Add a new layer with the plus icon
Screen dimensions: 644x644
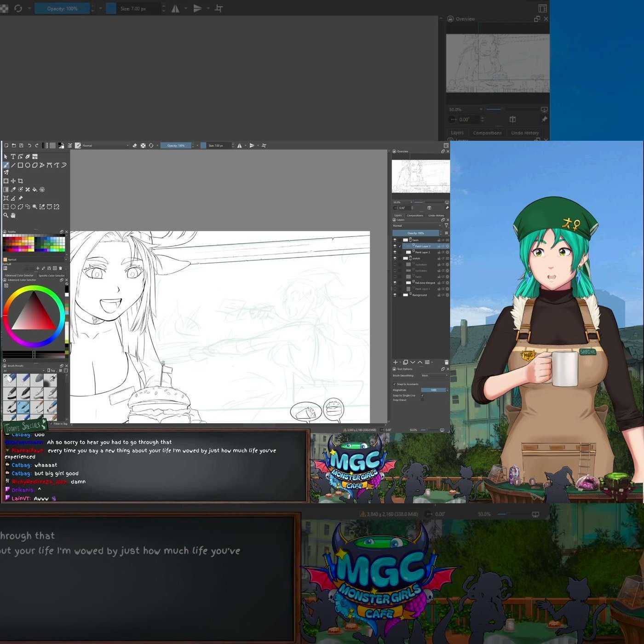tap(395, 362)
